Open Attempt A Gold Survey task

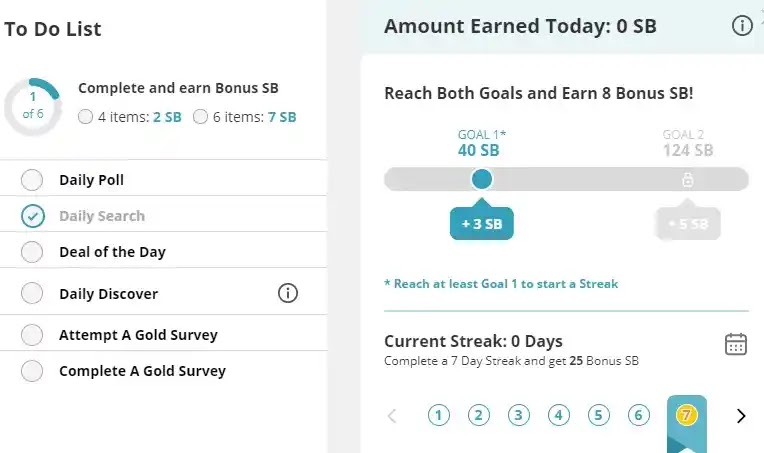coord(138,335)
